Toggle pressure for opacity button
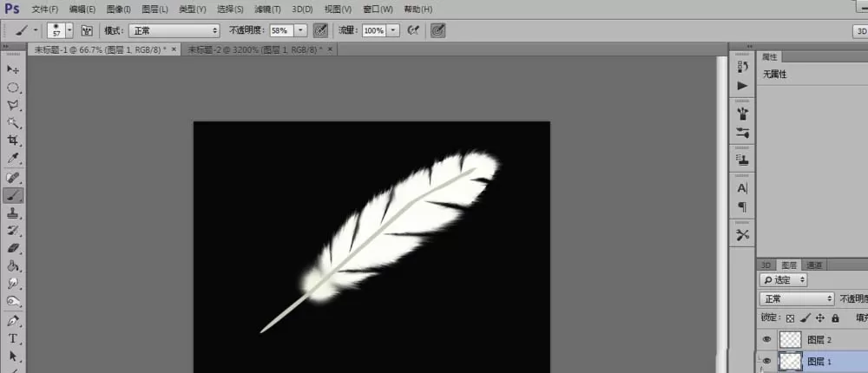 pos(320,30)
